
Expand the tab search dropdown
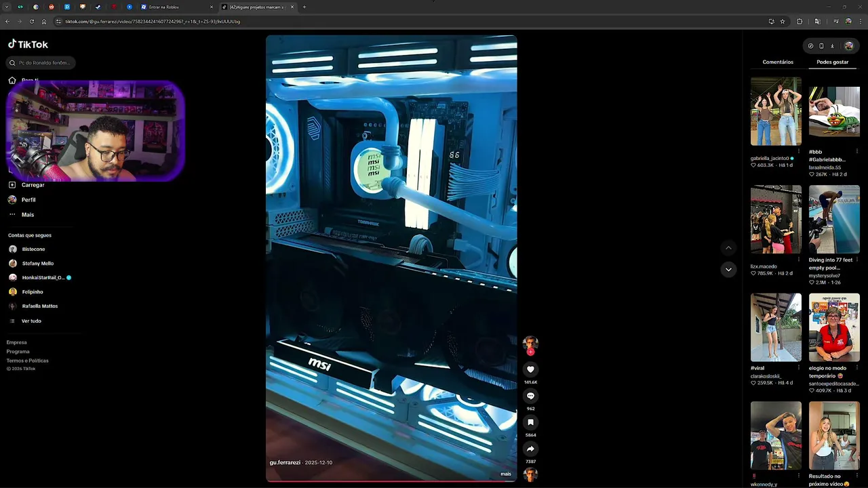coord(6,7)
